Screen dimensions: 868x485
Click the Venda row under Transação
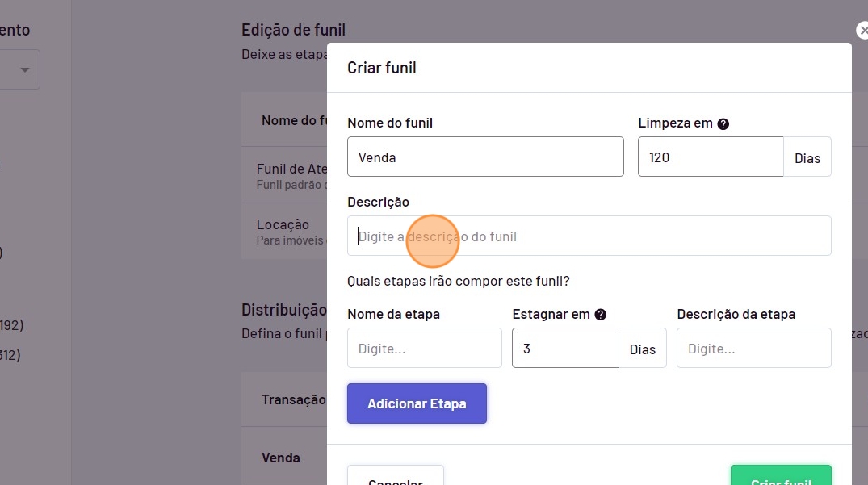(281, 458)
